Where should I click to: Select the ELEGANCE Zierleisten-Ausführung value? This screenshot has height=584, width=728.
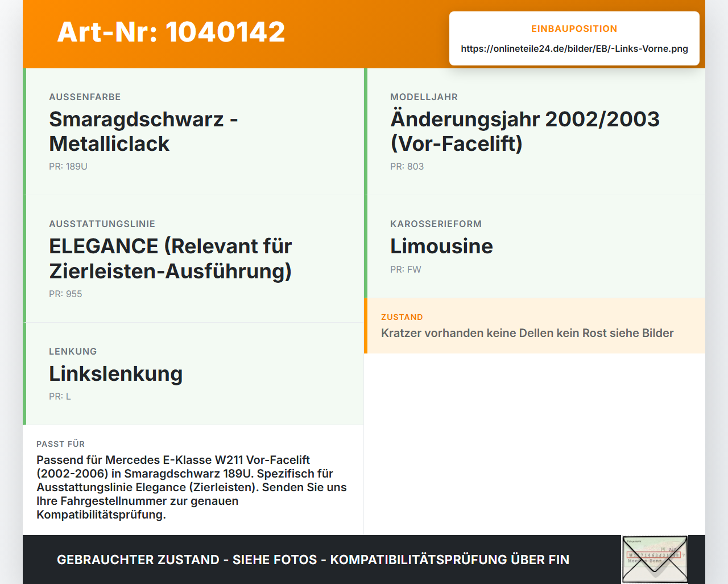click(x=171, y=258)
